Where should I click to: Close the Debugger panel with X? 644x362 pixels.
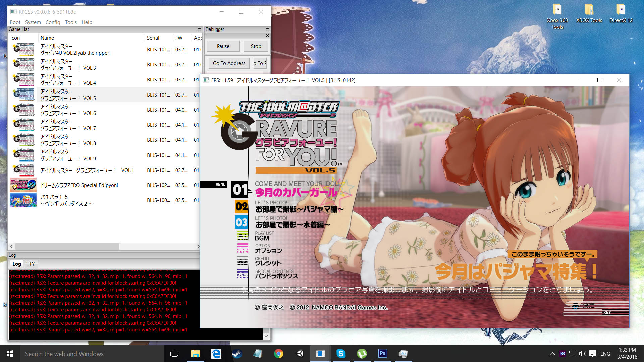[267, 35]
